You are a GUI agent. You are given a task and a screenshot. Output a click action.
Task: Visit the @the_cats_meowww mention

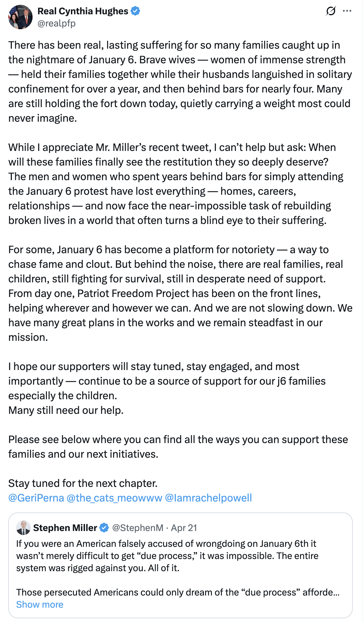[114, 498]
